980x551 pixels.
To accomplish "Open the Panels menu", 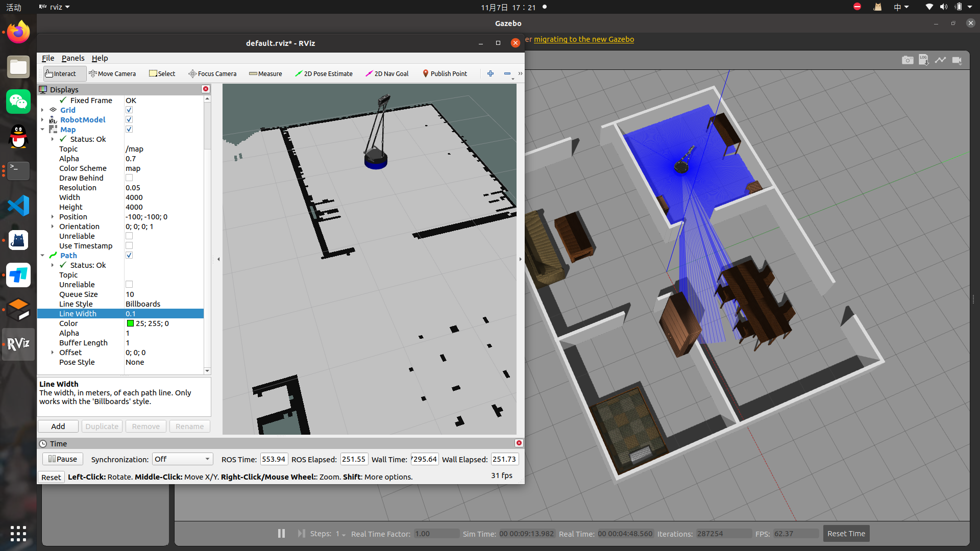I will (73, 58).
